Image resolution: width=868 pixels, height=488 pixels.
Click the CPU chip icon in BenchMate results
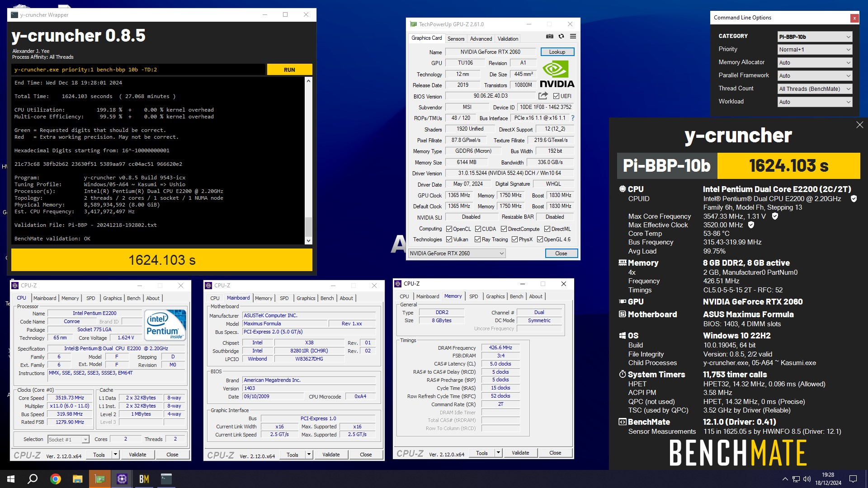tap(623, 189)
